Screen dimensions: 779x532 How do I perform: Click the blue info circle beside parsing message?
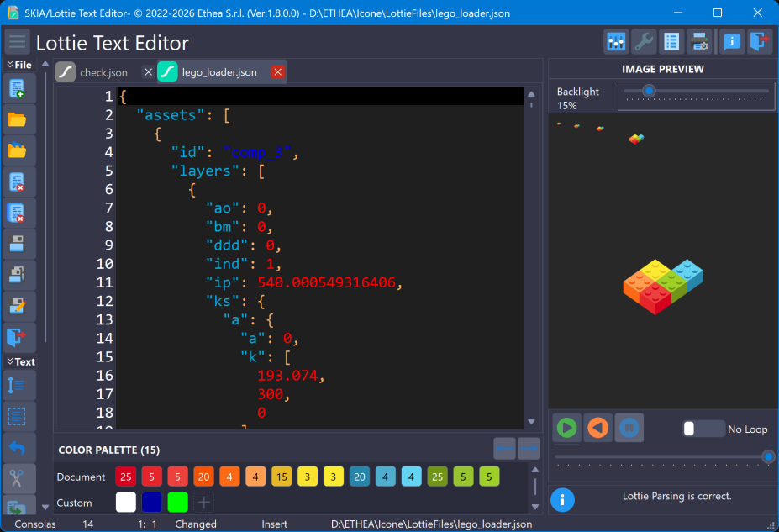pos(562,500)
